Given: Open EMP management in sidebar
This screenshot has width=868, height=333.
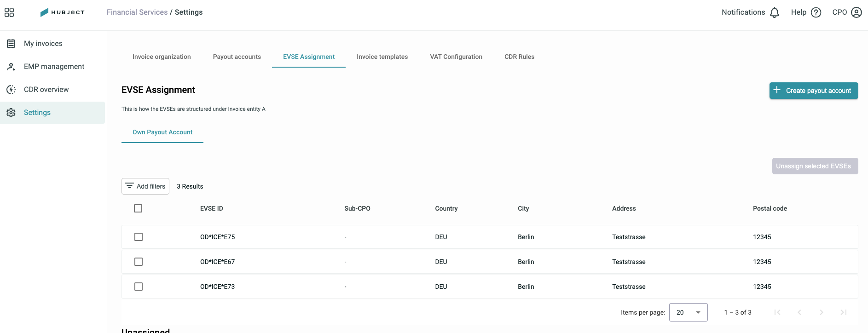Looking at the screenshot, I should pos(52,67).
